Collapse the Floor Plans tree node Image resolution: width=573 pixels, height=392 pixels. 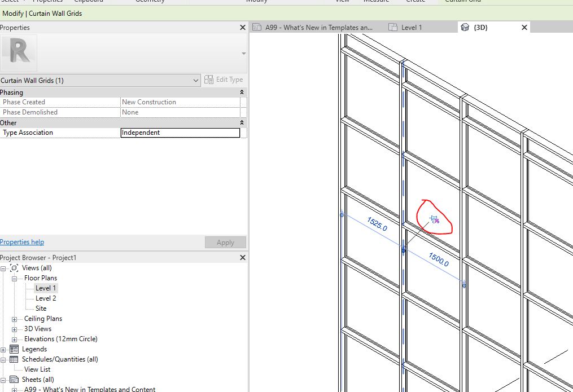tap(14, 279)
